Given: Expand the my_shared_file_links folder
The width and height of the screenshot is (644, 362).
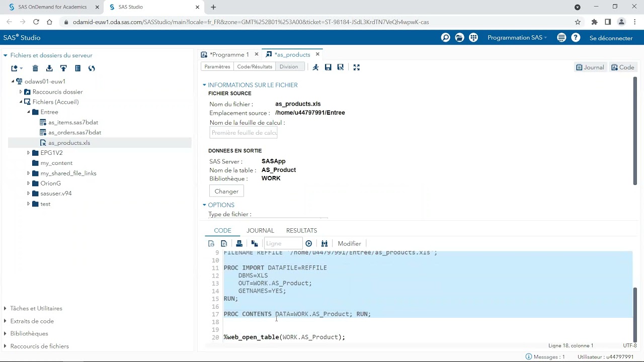Looking at the screenshot, I should [x=29, y=173].
